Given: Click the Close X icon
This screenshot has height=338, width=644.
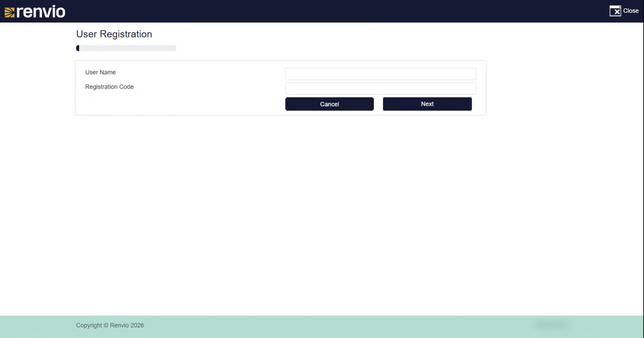Looking at the screenshot, I should [615, 11].
